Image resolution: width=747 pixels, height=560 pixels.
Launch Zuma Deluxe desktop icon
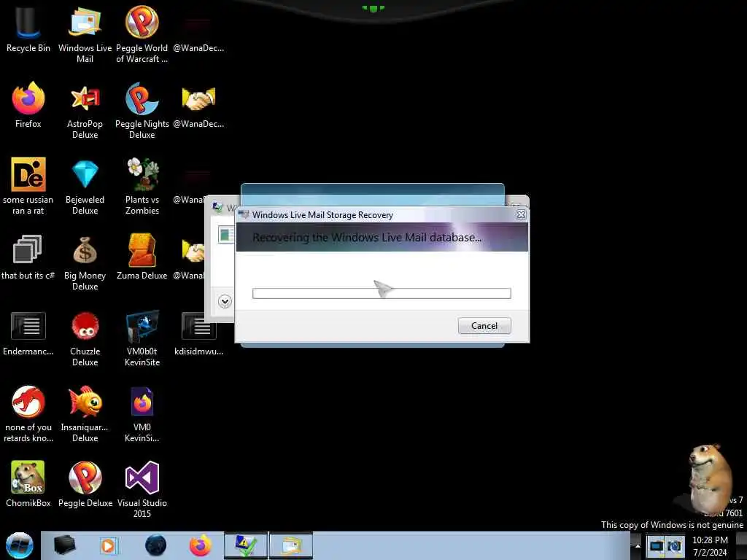(142, 257)
